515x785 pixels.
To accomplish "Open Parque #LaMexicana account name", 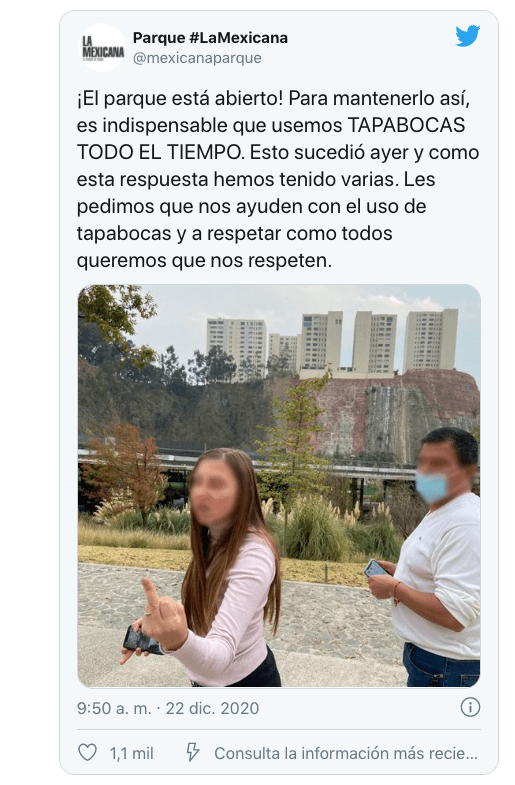I will 210,38.
